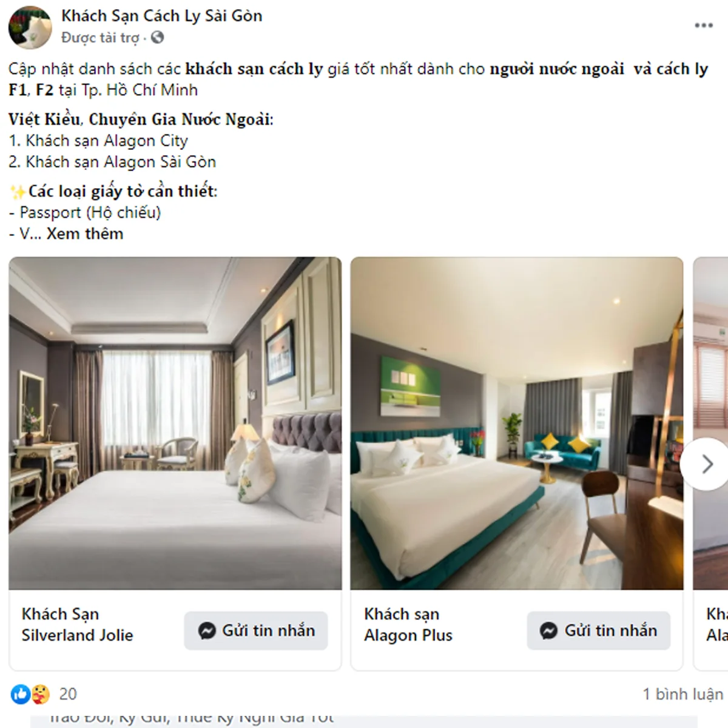The image size is (728, 728).
Task: Open the Khách Sạn Cách Ly Sài Gòn page name
Action: click(x=162, y=16)
